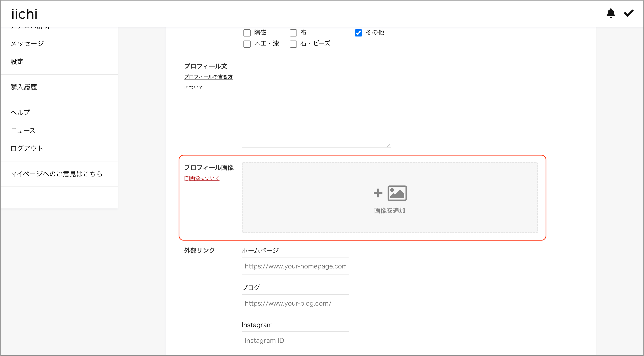The image size is (644, 356).
Task: Click the add image picture icon
Action: (x=397, y=193)
